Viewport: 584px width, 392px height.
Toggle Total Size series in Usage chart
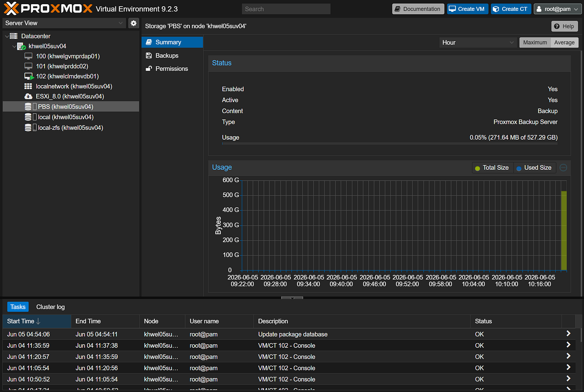tap(492, 168)
